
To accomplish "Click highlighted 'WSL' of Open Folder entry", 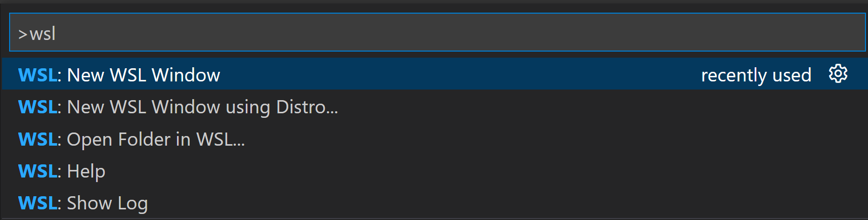I will tap(38, 139).
